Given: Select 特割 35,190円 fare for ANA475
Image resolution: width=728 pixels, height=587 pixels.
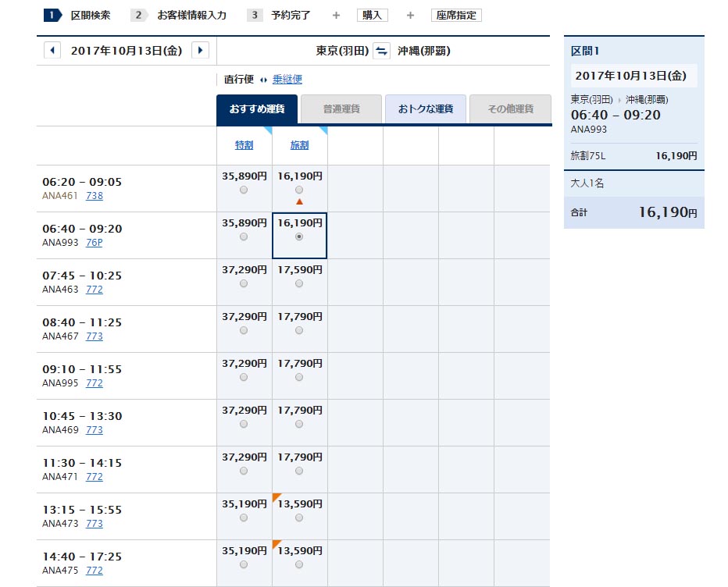Looking at the screenshot, I should tap(244, 564).
